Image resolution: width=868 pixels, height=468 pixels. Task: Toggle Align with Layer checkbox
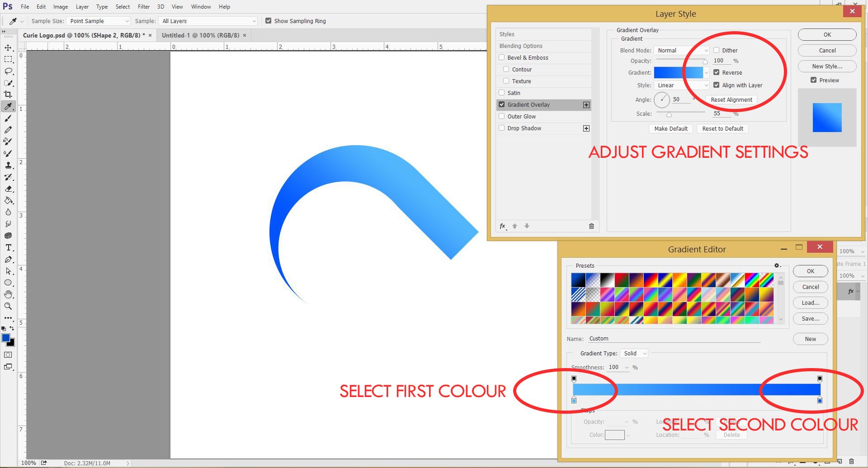[x=717, y=85]
